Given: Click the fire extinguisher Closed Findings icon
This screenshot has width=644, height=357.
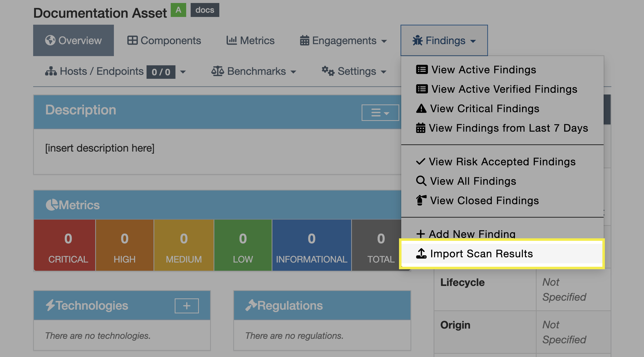Looking at the screenshot, I should click(x=421, y=200).
